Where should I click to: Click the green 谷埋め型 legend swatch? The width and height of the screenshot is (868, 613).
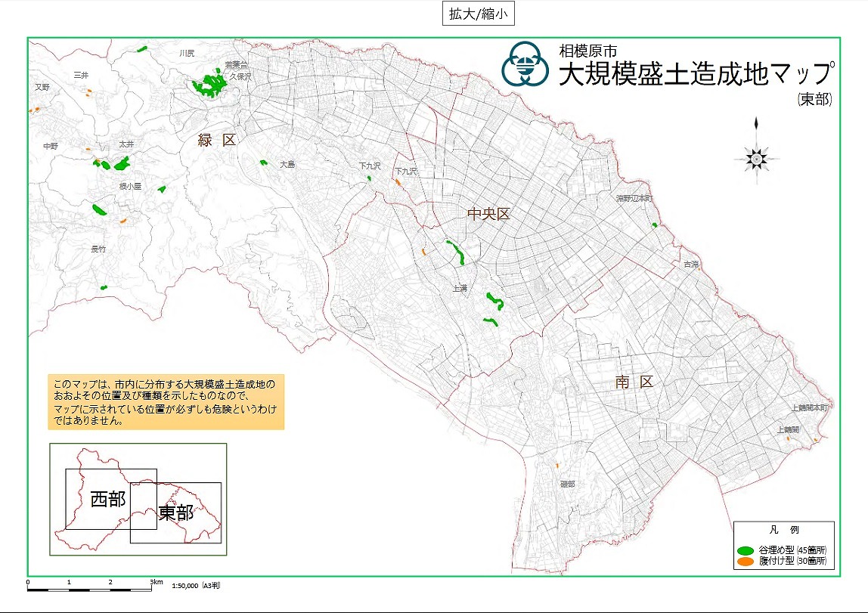tap(745, 550)
